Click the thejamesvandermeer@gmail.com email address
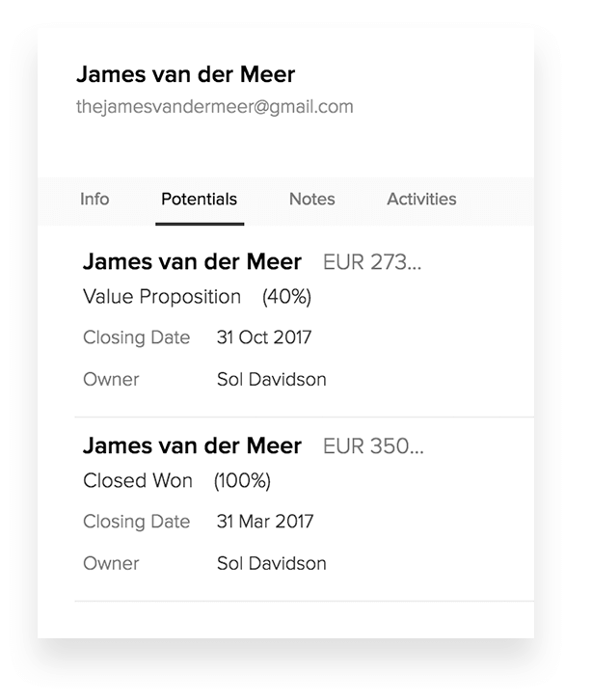The width and height of the screenshot is (592, 700). tap(214, 107)
